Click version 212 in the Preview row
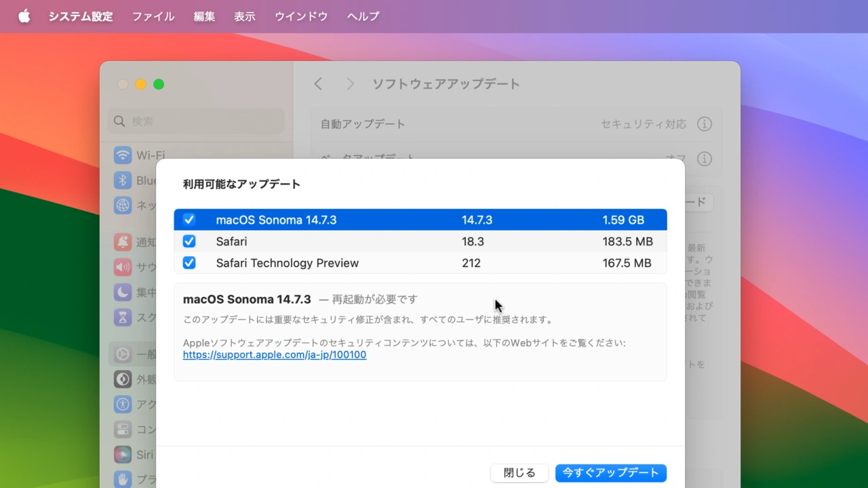 coord(471,263)
